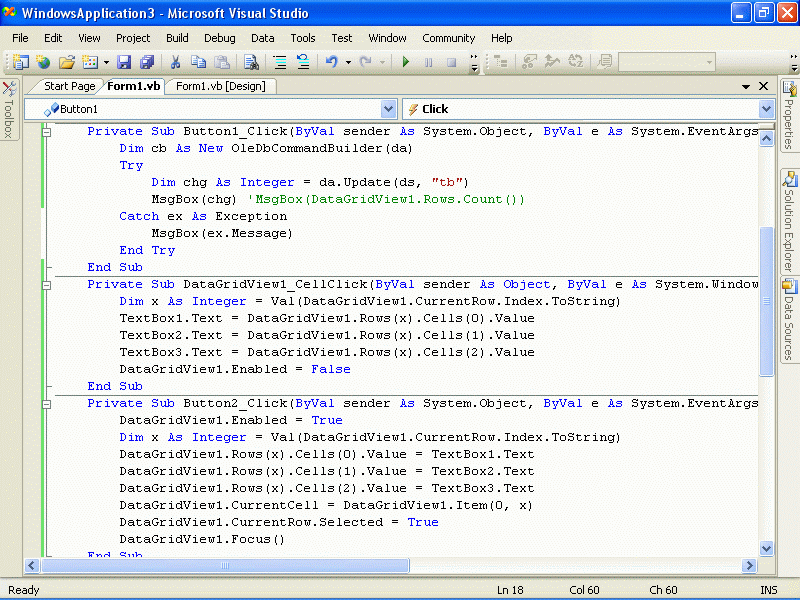
Task: Open the Solution Explorer side panel
Action: (x=789, y=221)
